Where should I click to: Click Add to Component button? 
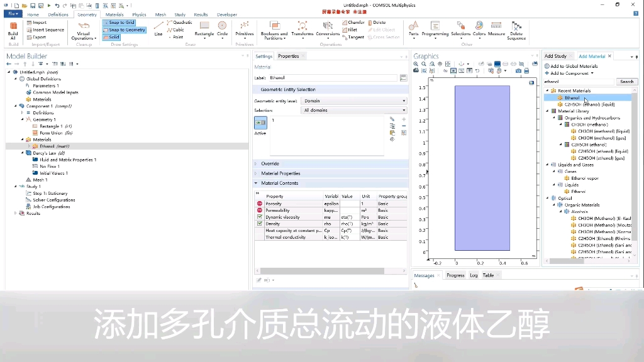pos(569,73)
